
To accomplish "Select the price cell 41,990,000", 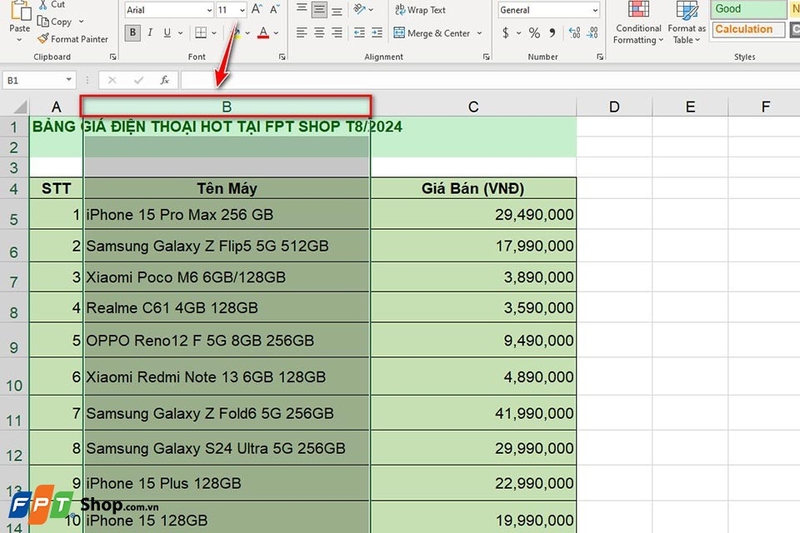I will click(473, 413).
